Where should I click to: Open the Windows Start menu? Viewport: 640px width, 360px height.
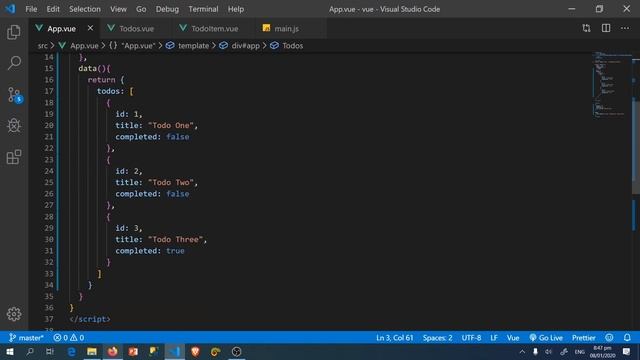click(x=10, y=351)
